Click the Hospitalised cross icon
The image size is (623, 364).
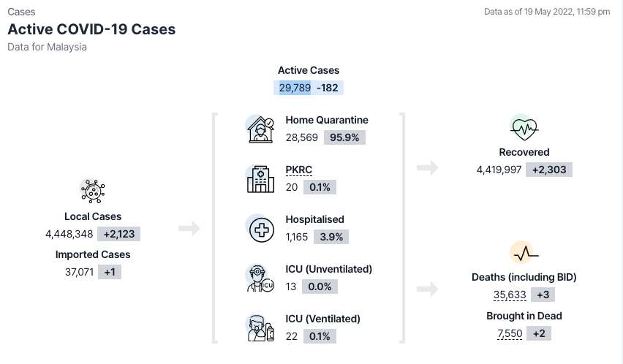pos(260,229)
